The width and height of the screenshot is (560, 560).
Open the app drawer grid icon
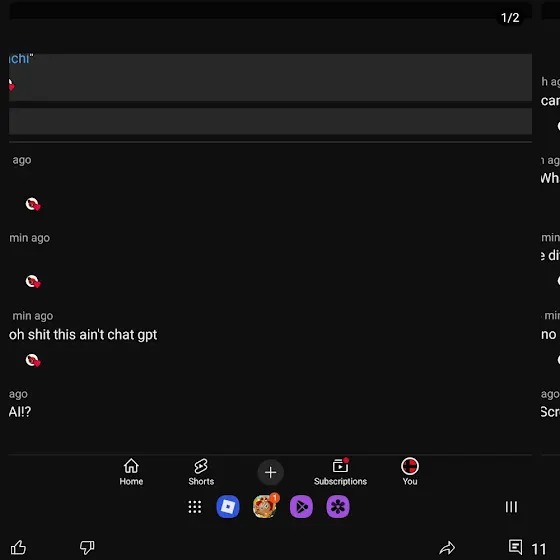tap(195, 507)
